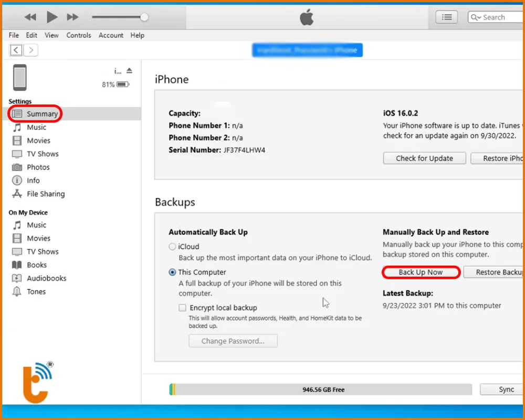Click the 81% battery indicator
The height and width of the screenshot is (420, 525).
(115, 85)
